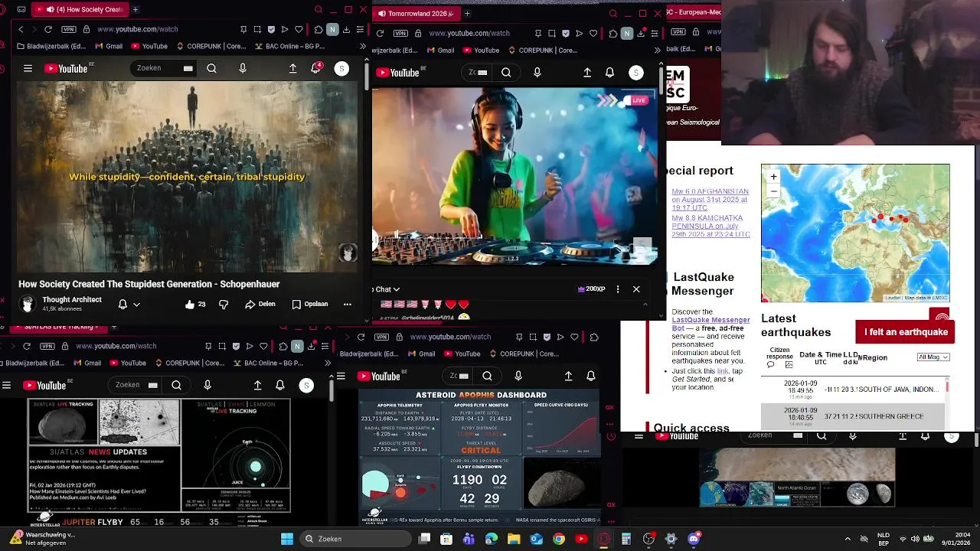Open downloads icon in Schopenhauer browser window
The width and height of the screenshot is (980, 551).
coord(346,29)
